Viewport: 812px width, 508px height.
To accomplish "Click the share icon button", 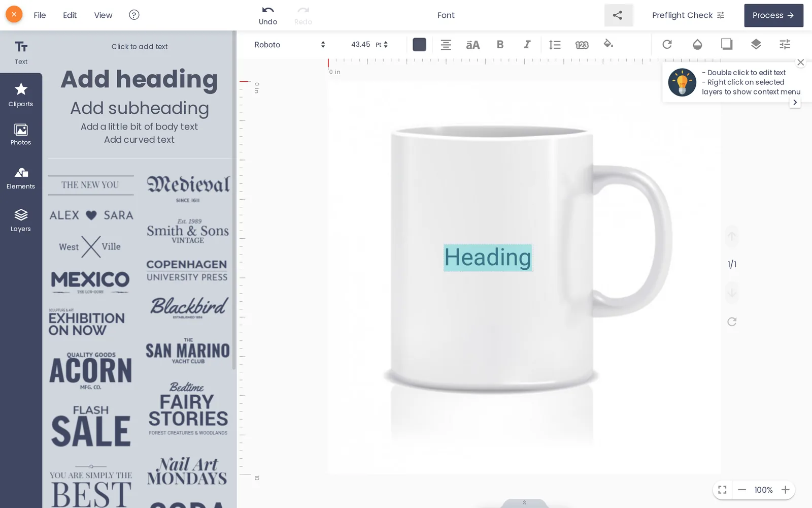I will click(x=618, y=15).
